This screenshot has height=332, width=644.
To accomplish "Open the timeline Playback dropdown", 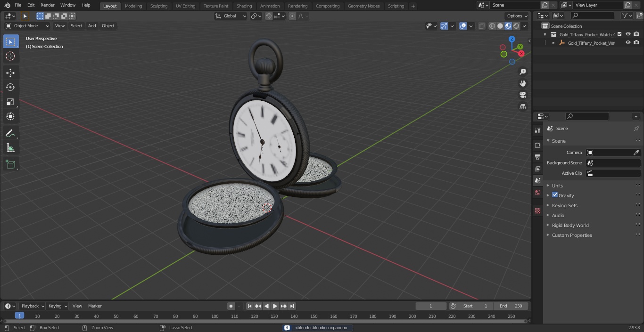I will pos(32,306).
